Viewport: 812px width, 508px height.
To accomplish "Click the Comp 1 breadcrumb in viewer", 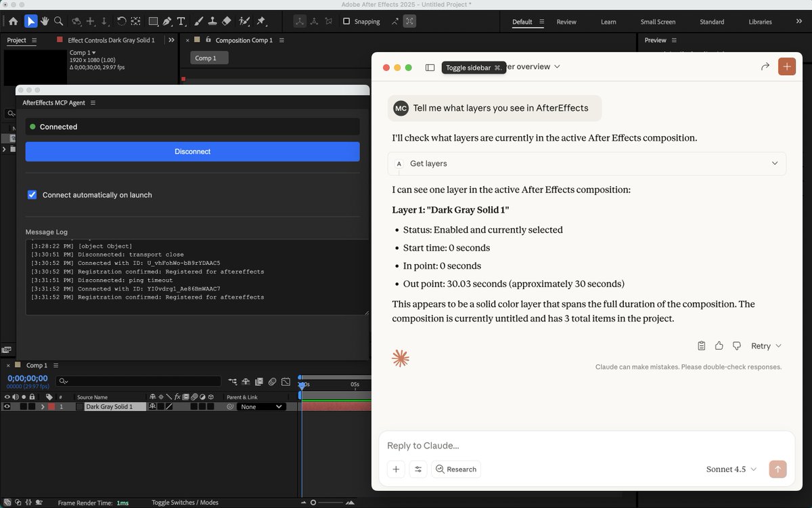I will [208, 58].
